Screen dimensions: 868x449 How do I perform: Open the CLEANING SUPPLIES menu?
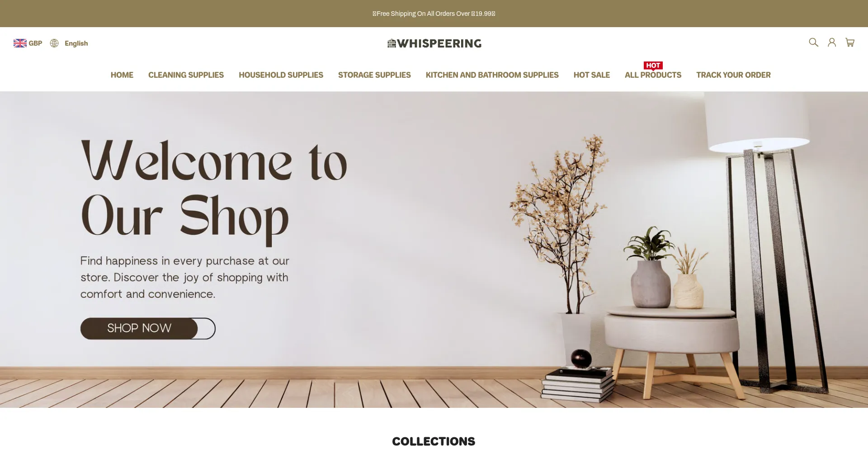[x=186, y=75]
